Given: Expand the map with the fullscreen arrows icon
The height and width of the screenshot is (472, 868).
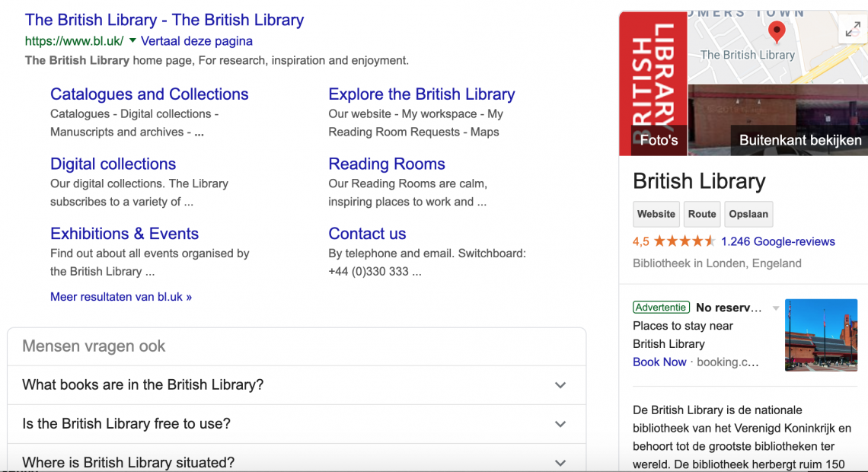Looking at the screenshot, I should pos(853,29).
